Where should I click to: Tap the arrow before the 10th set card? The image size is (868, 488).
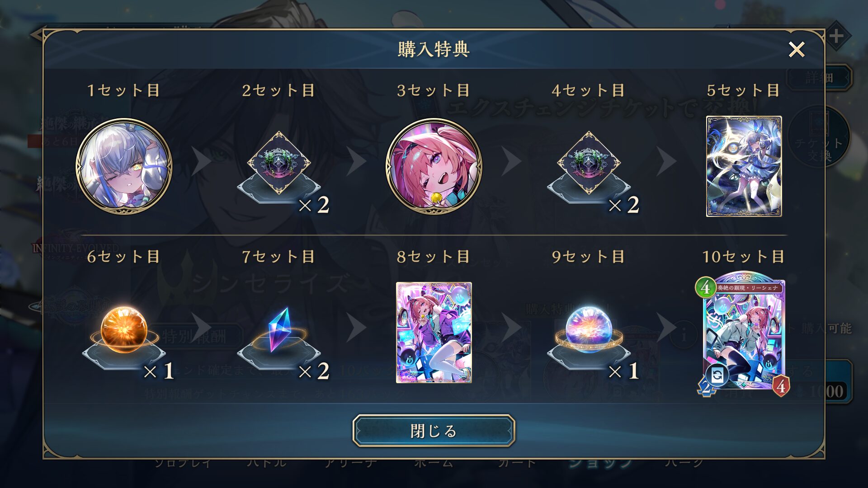tap(667, 327)
